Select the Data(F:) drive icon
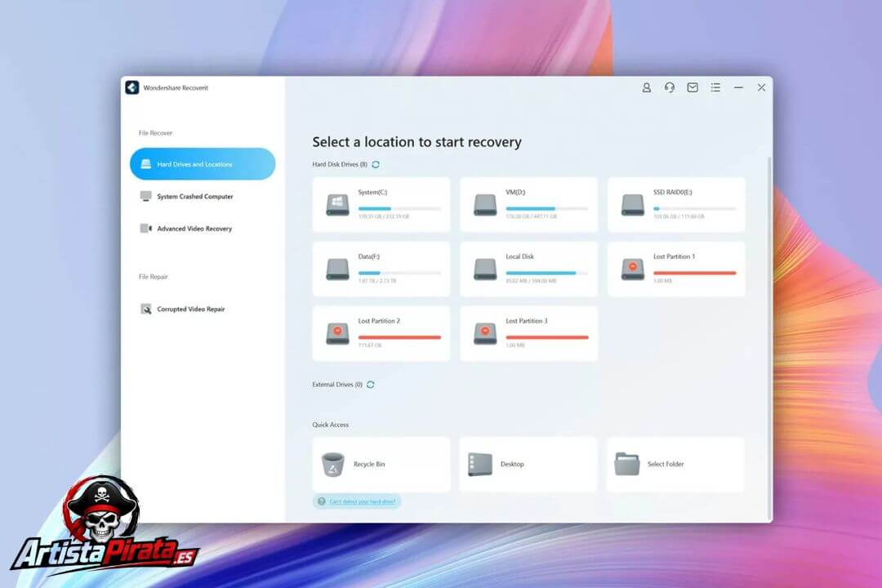The width and height of the screenshot is (882, 588). click(337, 269)
